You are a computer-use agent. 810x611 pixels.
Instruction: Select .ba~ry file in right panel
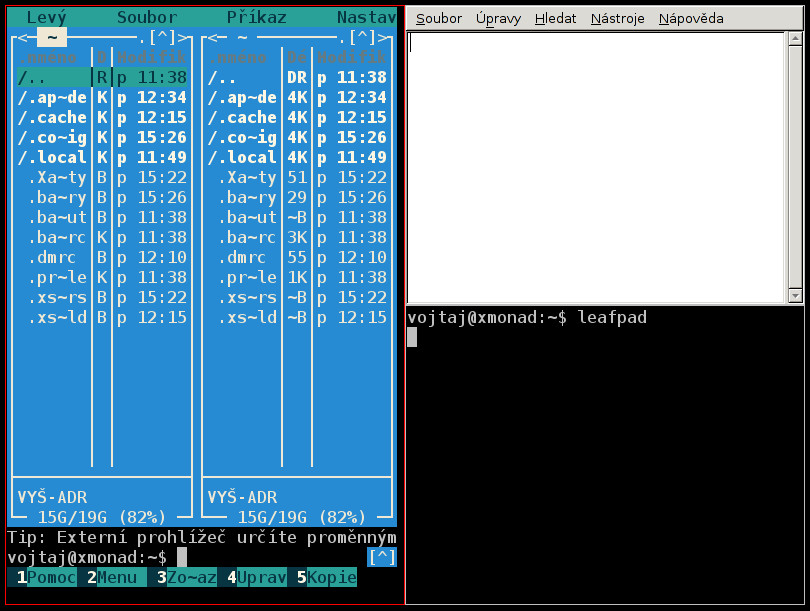point(297,197)
